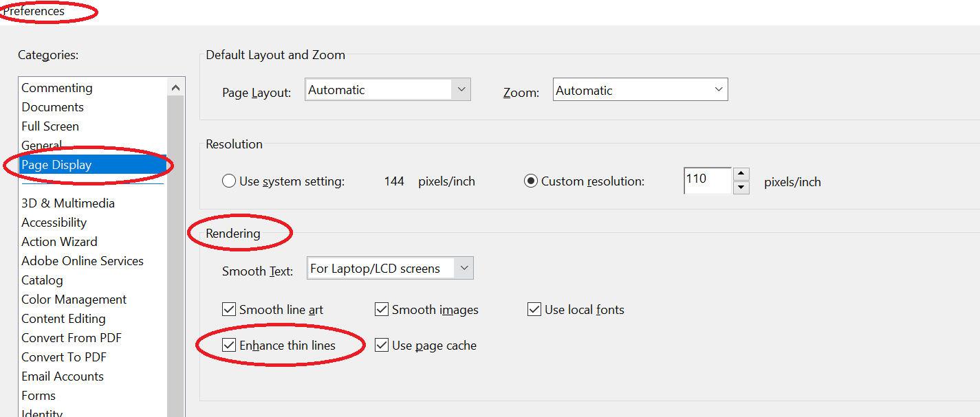Uncheck the Smooth images checkbox

tap(382, 310)
